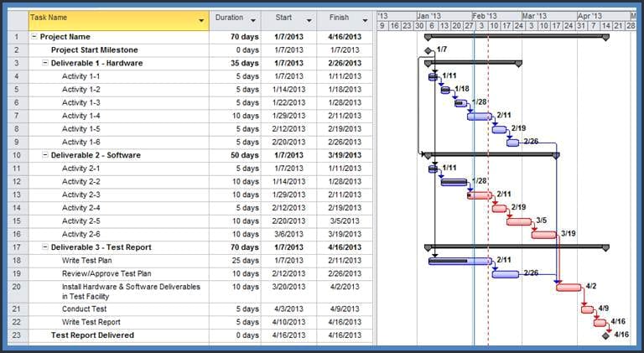
Task: Click the Finish date cell for Activity 2-5
Action: [x=344, y=221]
